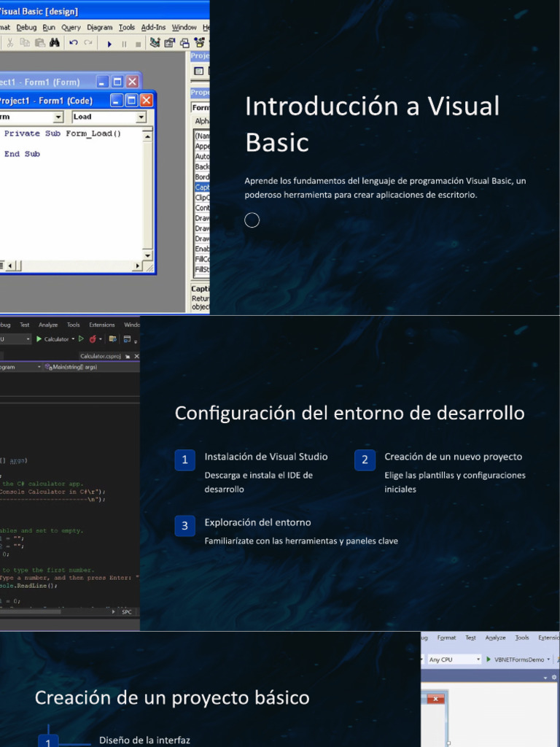This screenshot has height=747, width=560.
Task: Click the Break pause icon in VB toolbar
Action: point(124,44)
